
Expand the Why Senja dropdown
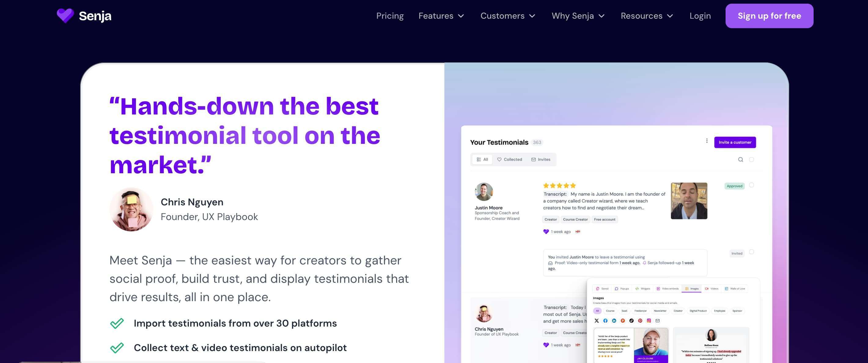pos(578,16)
